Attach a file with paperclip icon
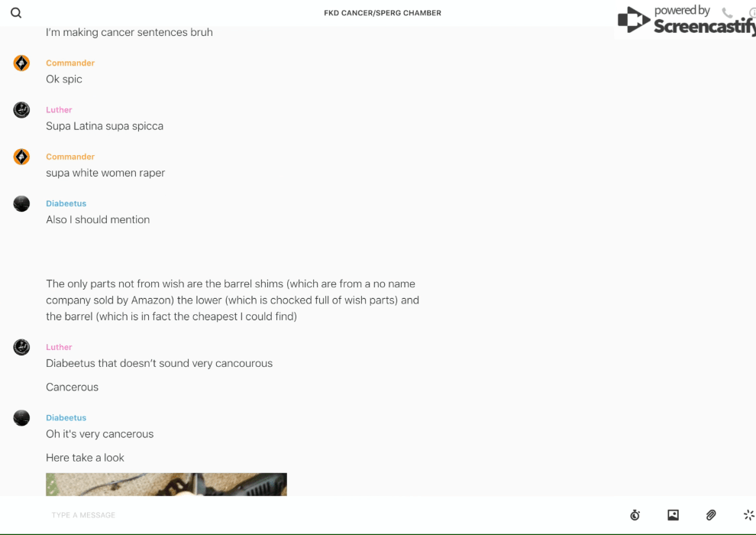 point(711,514)
